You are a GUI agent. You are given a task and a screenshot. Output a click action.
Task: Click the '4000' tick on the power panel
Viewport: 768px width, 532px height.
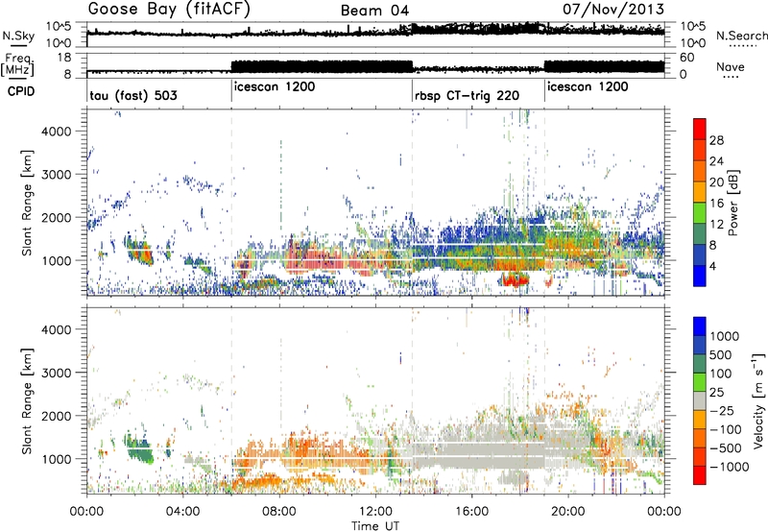click(x=57, y=132)
